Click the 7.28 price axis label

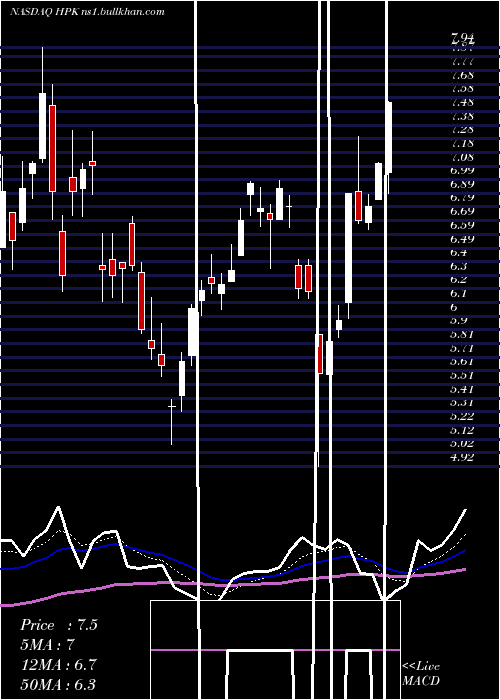pyautogui.click(x=462, y=129)
